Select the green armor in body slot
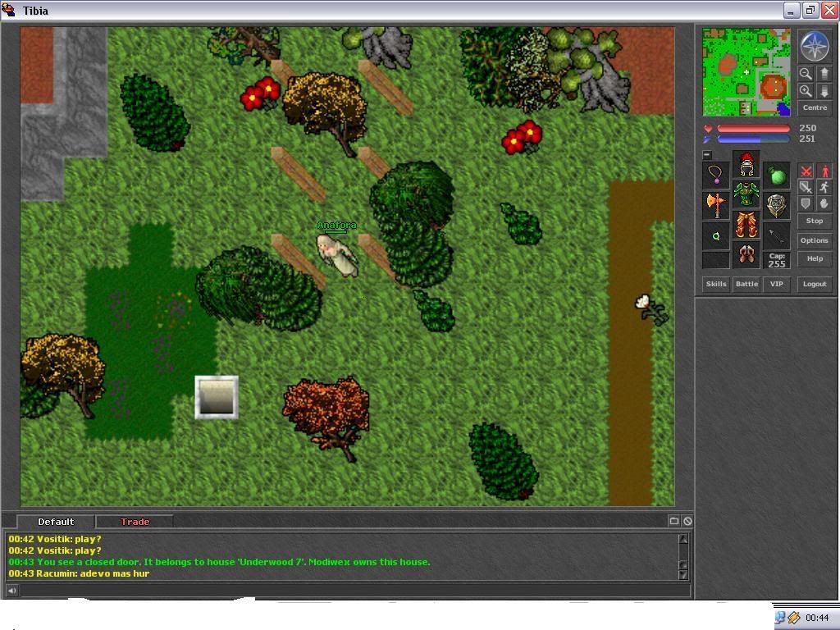 pos(746,194)
